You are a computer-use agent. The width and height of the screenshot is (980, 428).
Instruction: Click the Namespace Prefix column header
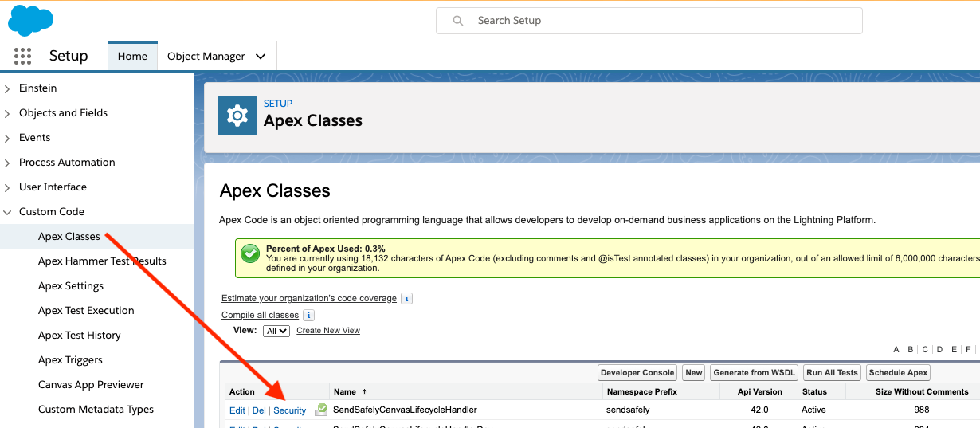pos(642,391)
